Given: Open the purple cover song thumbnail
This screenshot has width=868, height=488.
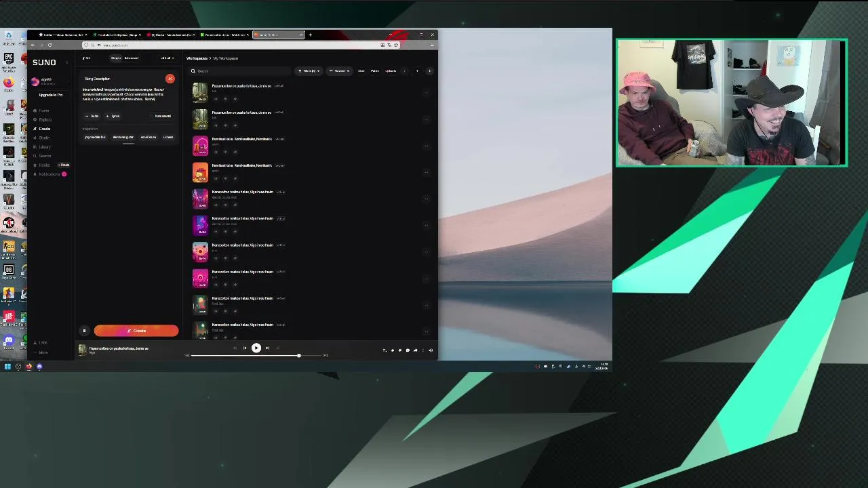Looking at the screenshot, I should 200,225.
